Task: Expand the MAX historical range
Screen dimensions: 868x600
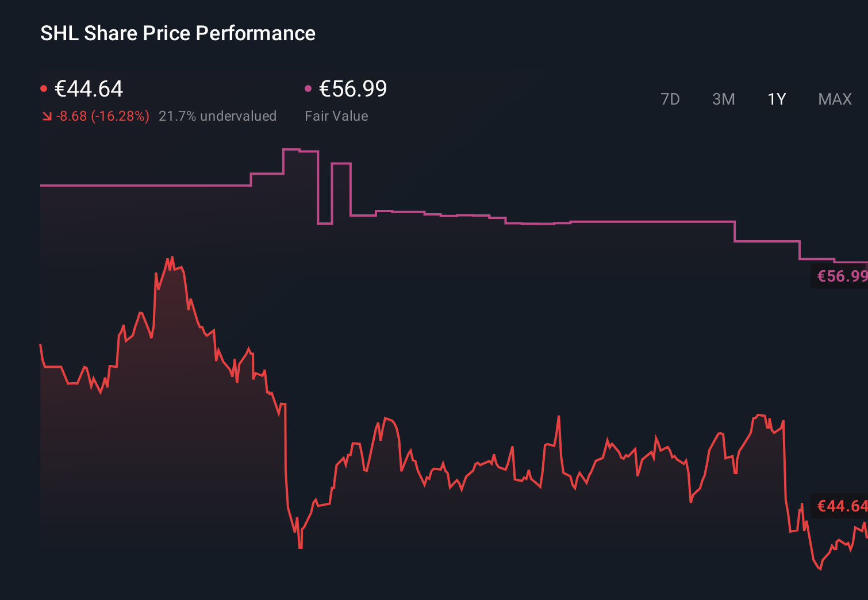Action: [x=834, y=99]
